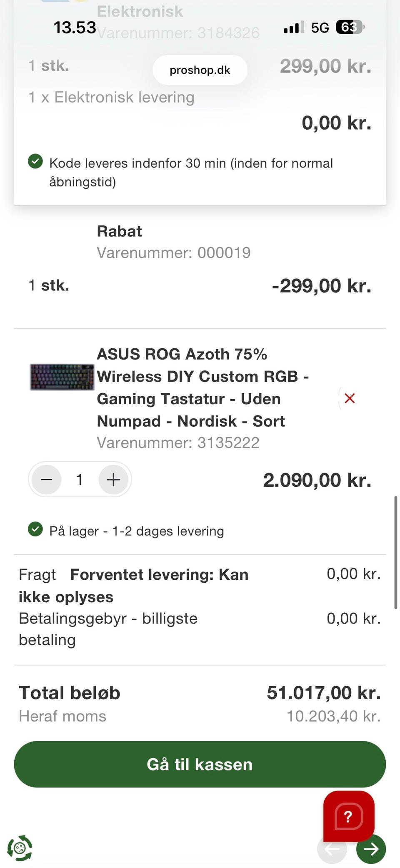Tap the battery indicator in status bar
This screenshot has width=400, height=868.
(x=350, y=28)
